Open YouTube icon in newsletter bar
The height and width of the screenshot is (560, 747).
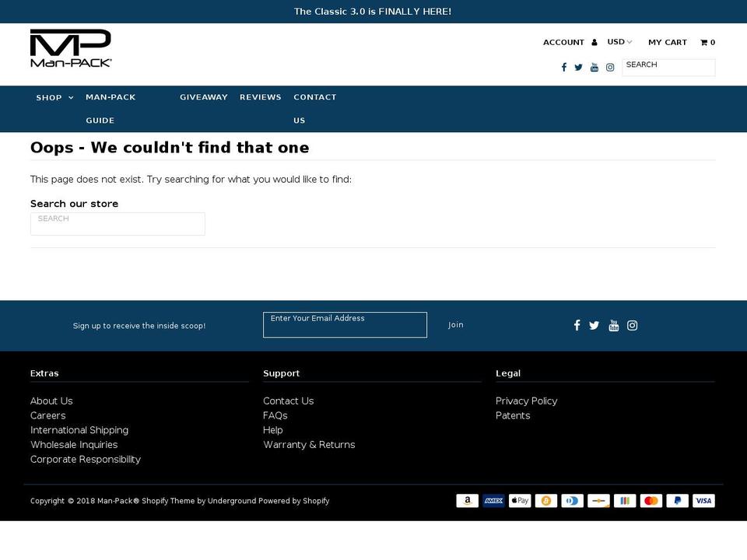tap(614, 325)
